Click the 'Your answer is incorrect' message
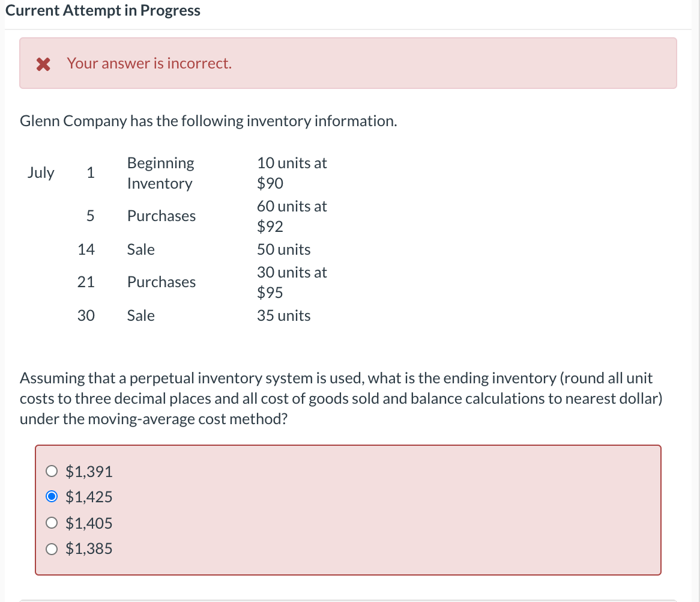700x602 pixels. pos(148,63)
